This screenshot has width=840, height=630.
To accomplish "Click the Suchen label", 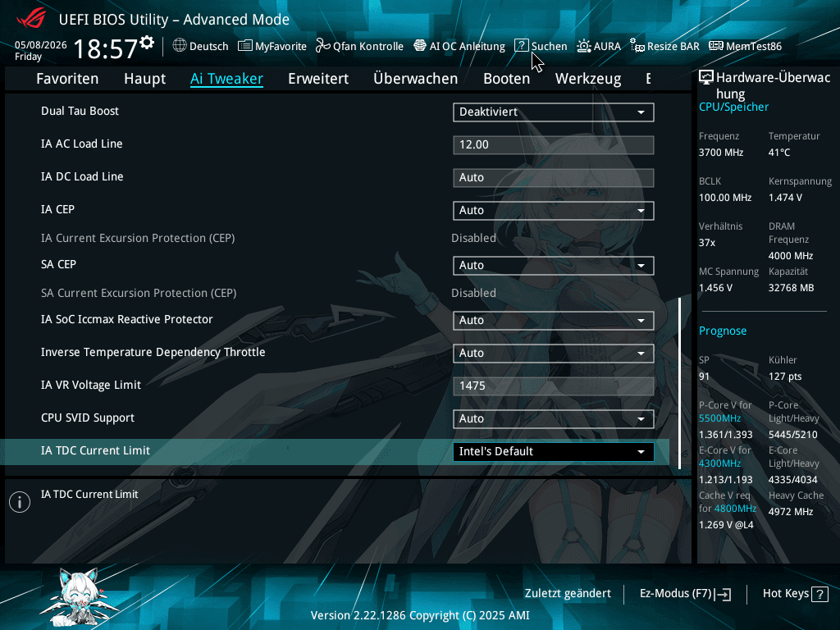I will point(549,47).
